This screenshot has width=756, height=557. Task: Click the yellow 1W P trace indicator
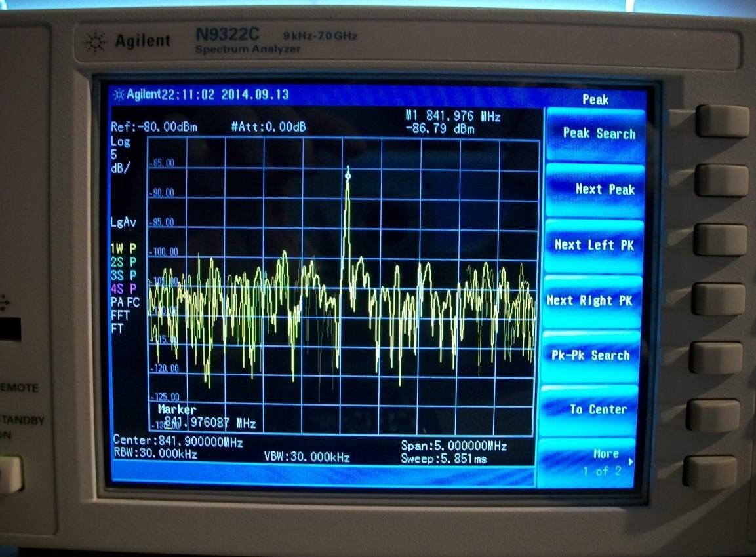pos(123,249)
